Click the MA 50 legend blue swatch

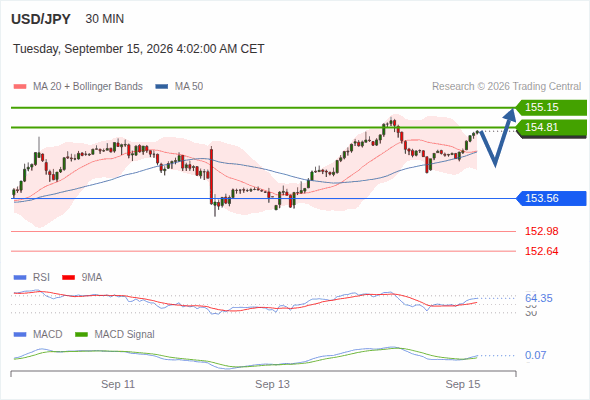(x=161, y=87)
